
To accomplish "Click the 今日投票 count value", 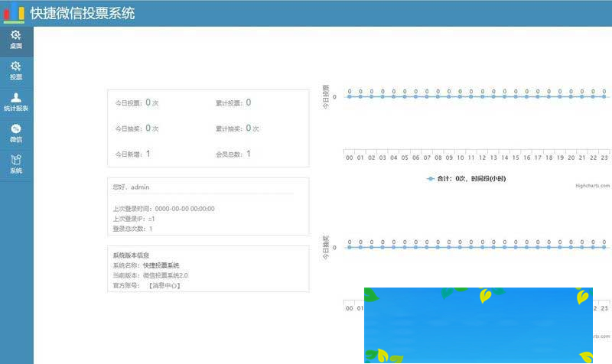I will (148, 102).
